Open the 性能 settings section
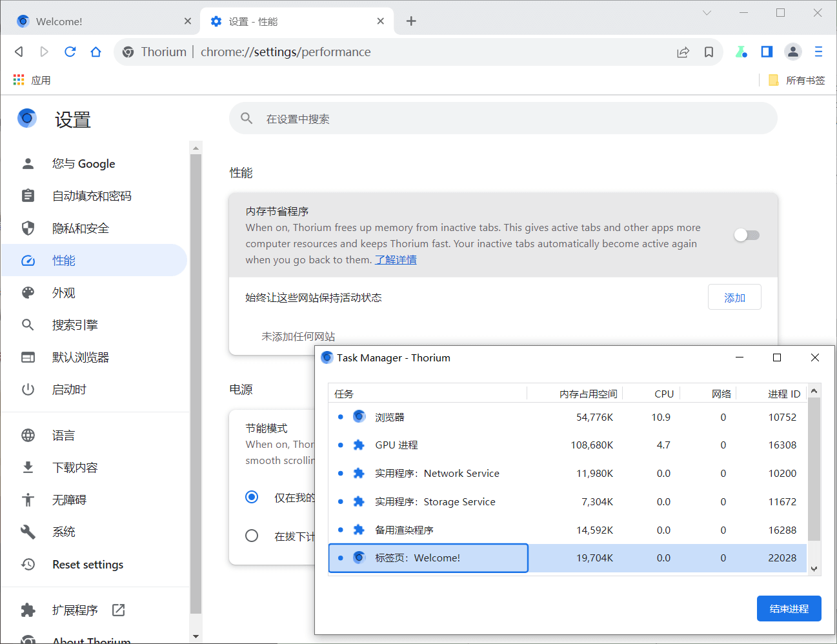This screenshot has height=644, width=837. (94, 260)
